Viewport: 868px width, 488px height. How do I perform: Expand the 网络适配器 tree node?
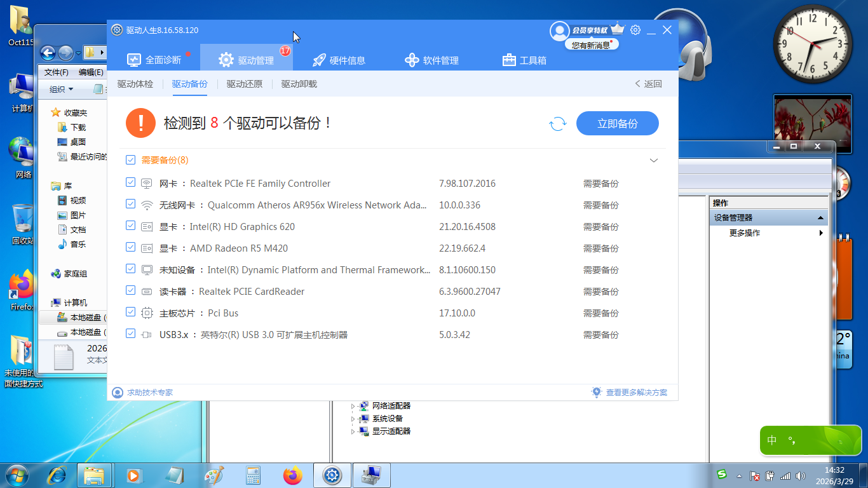[353, 406]
